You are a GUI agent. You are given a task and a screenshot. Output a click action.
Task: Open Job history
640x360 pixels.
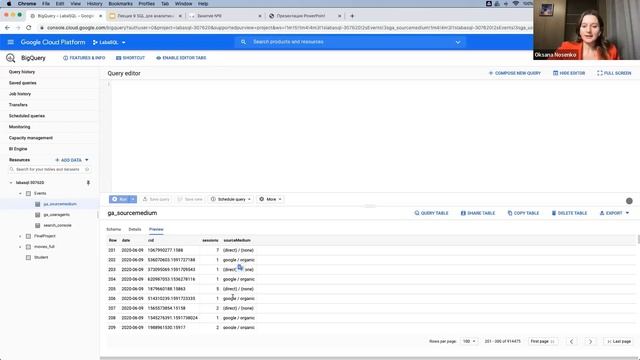[x=20, y=94]
